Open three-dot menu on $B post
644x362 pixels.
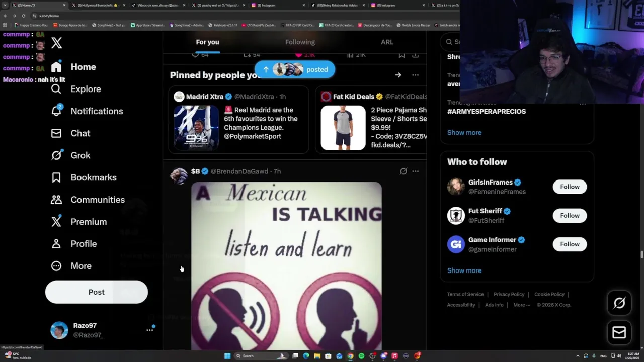(x=415, y=171)
